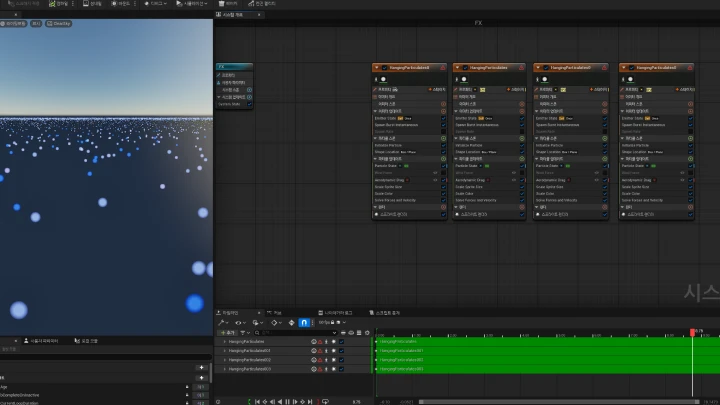Image resolution: width=720 pixels, height=405 pixels.
Task: Toggle Solve Forces and Velocity in fourth emitter
Action: pyautogui.click(x=690, y=200)
